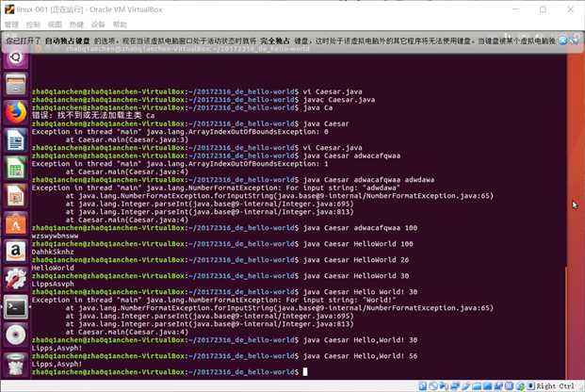
Task: Click the Right Ctrl host key label
Action: click(555, 386)
